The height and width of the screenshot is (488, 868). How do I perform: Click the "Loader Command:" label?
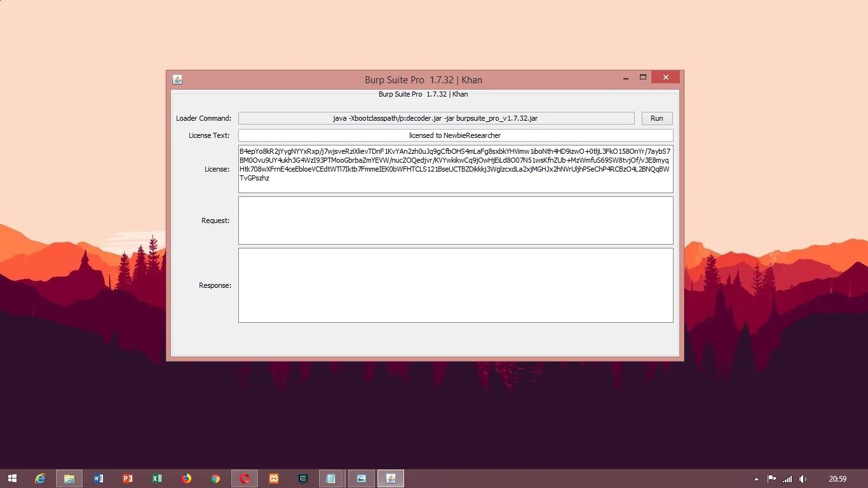tap(204, 118)
